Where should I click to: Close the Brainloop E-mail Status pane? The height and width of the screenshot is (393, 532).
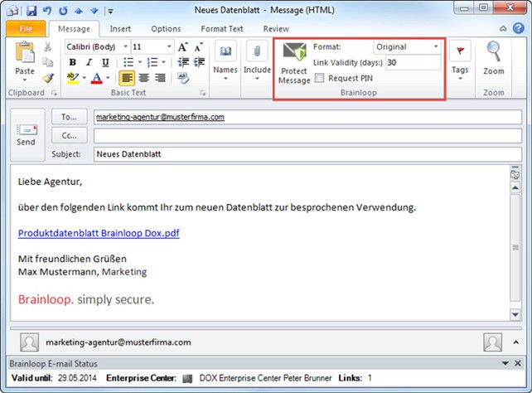(518, 363)
